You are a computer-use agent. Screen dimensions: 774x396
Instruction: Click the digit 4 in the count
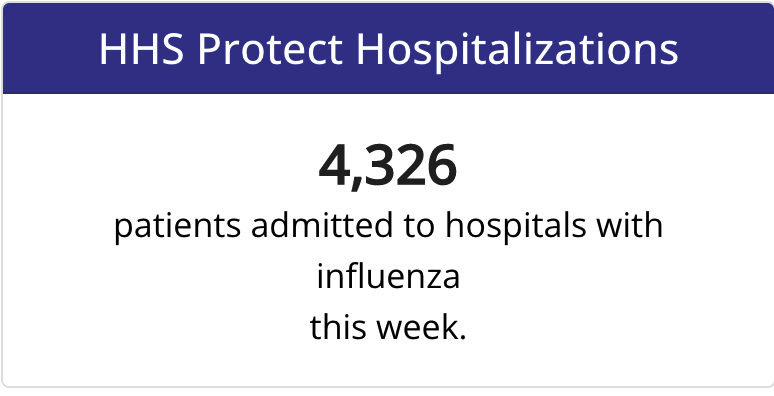coord(334,165)
